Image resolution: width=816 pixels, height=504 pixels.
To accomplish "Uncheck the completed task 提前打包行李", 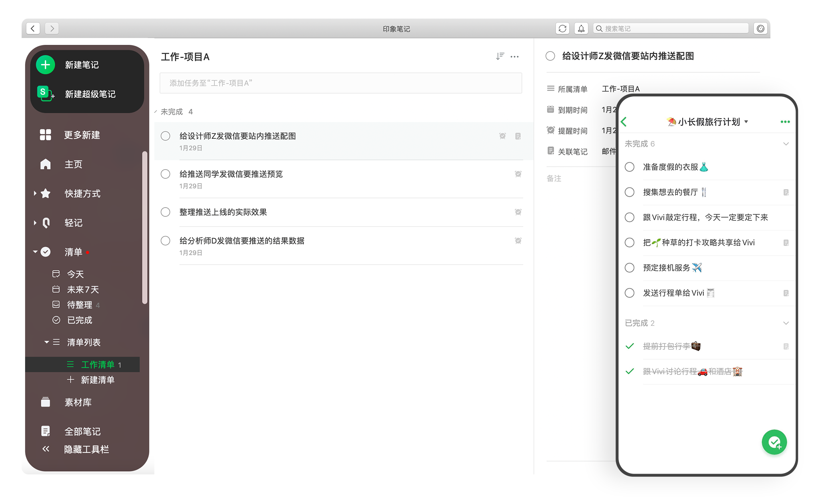I will coord(629,346).
